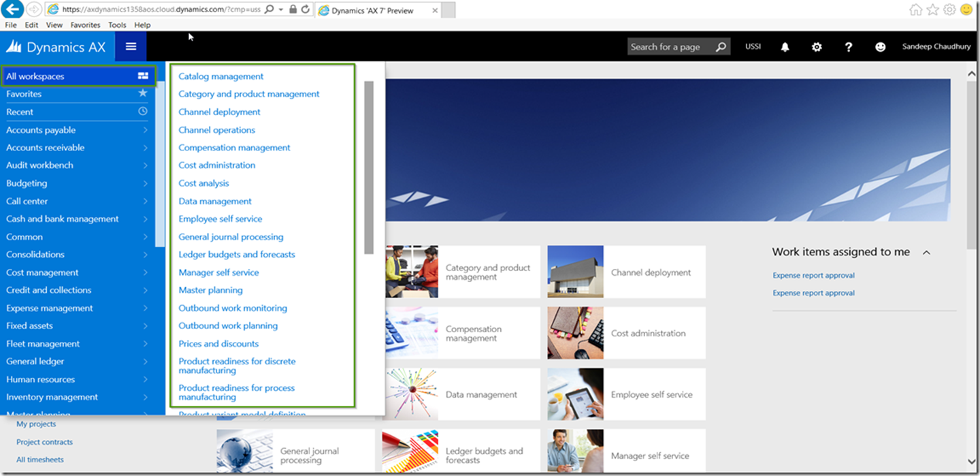Screen dimensions: 980x476
Task: Open Product readiness for discrete manufacturing
Action: tap(237, 366)
